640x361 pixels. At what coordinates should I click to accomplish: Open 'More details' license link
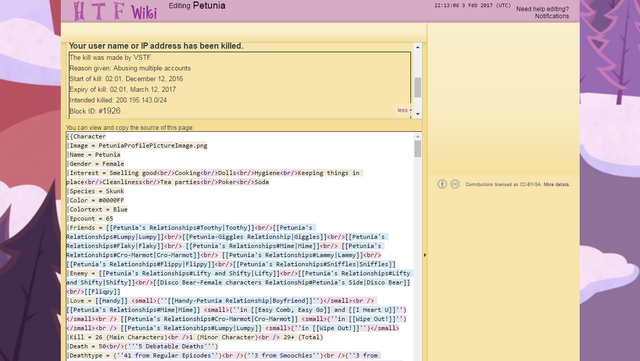(556, 185)
